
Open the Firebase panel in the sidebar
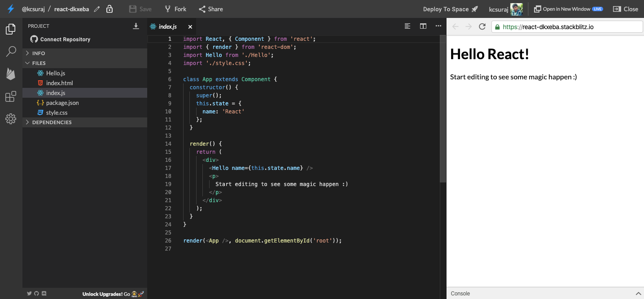pos(11,74)
